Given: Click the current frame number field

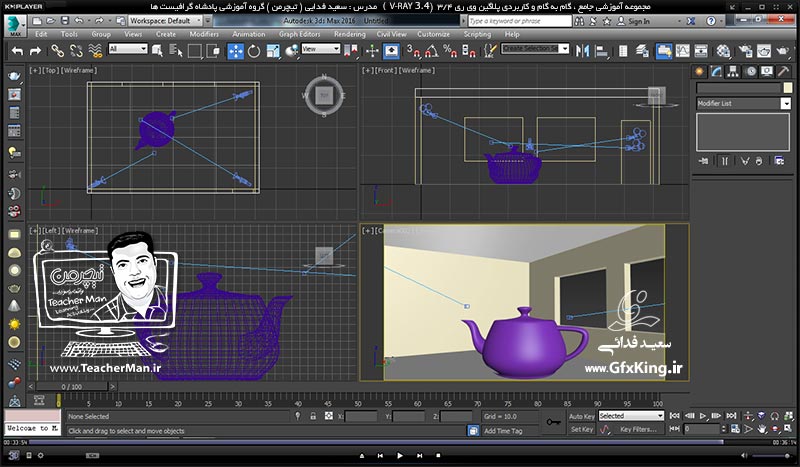Looking at the screenshot, I should [x=701, y=429].
